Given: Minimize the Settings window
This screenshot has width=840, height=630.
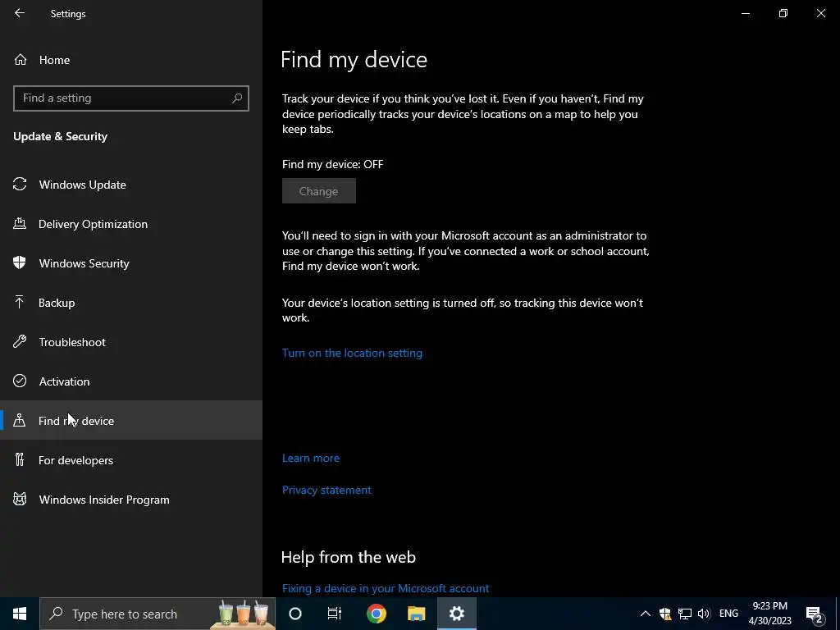Looking at the screenshot, I should (x=745, y=13).
